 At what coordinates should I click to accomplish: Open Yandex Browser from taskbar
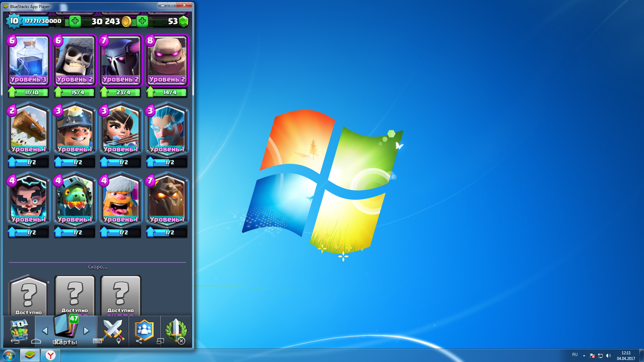[x=51, y=355]
